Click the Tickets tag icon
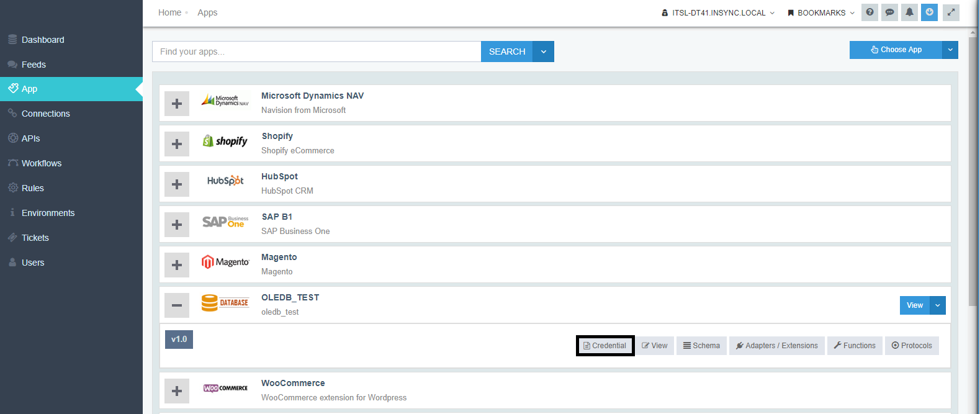The image size is (980, 414). (x=12, y=237)
